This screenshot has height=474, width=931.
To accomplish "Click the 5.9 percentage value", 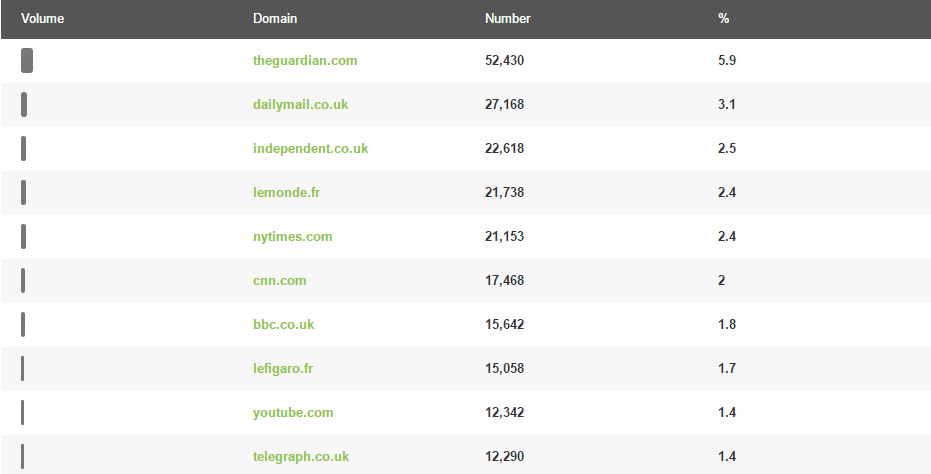I will coord(727,61).
